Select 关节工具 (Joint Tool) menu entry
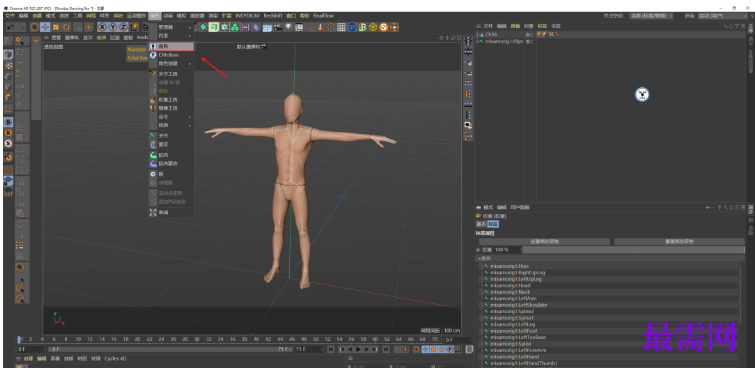This screenshot has width=755, height=368. 171,74
